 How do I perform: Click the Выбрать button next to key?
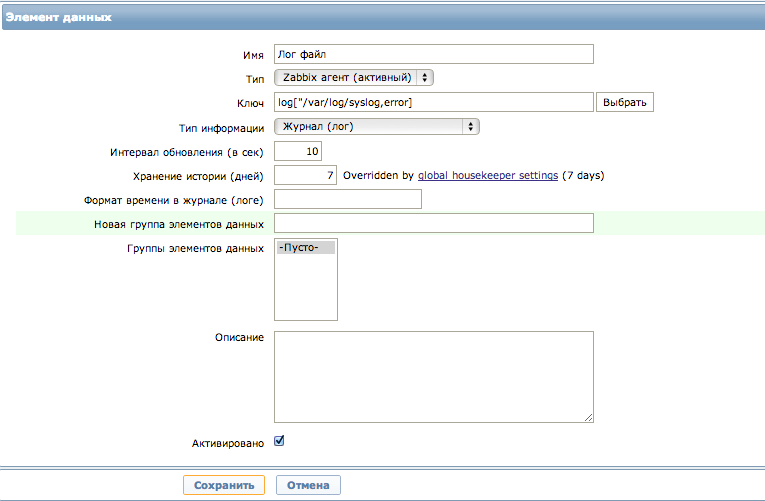coord(624,102)
